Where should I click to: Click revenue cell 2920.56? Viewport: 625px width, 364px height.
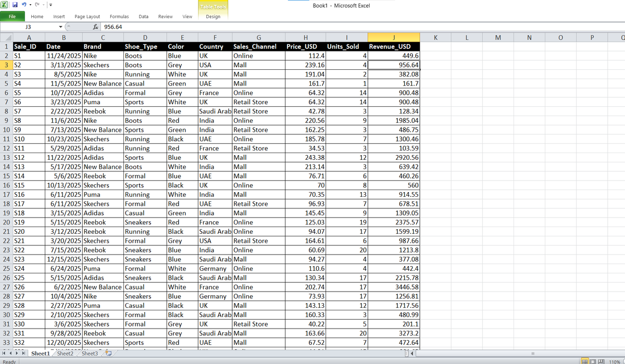(394, 158)
